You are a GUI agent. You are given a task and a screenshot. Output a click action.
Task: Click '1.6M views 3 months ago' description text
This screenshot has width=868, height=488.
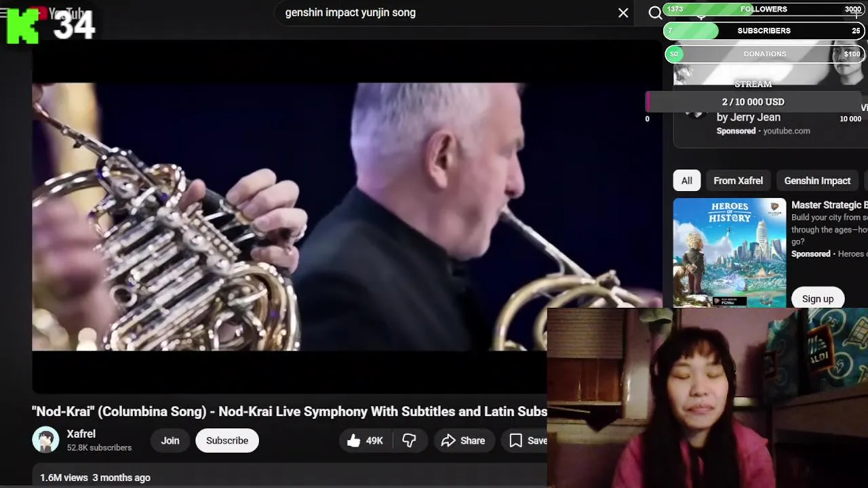pos(95,478)
